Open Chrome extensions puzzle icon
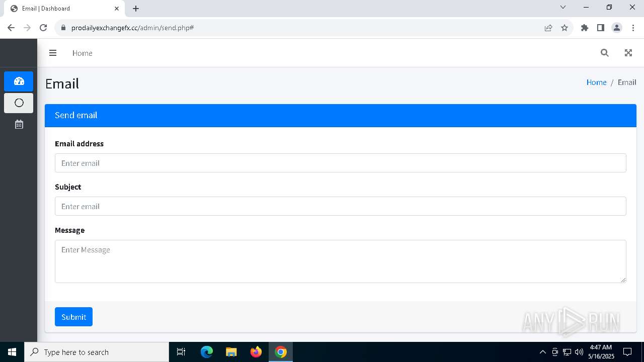The image size is (644, 362). point(585,28)
